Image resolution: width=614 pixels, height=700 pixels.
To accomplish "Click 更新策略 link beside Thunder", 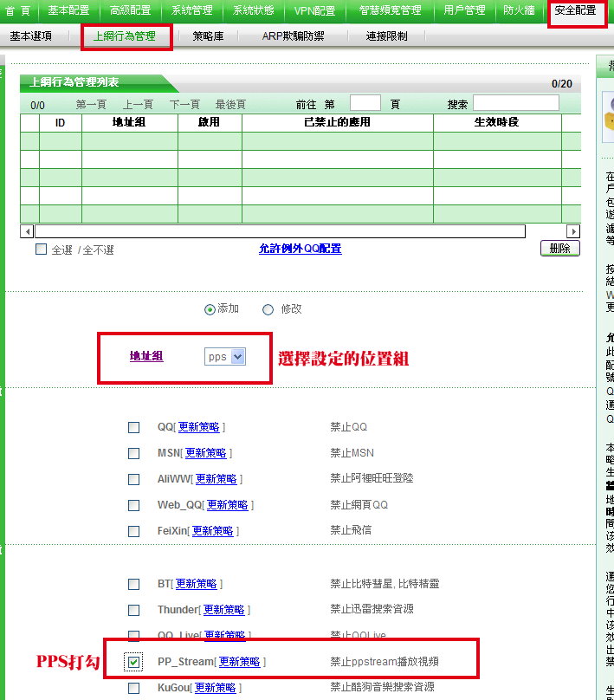I will (x=223, y=611).
